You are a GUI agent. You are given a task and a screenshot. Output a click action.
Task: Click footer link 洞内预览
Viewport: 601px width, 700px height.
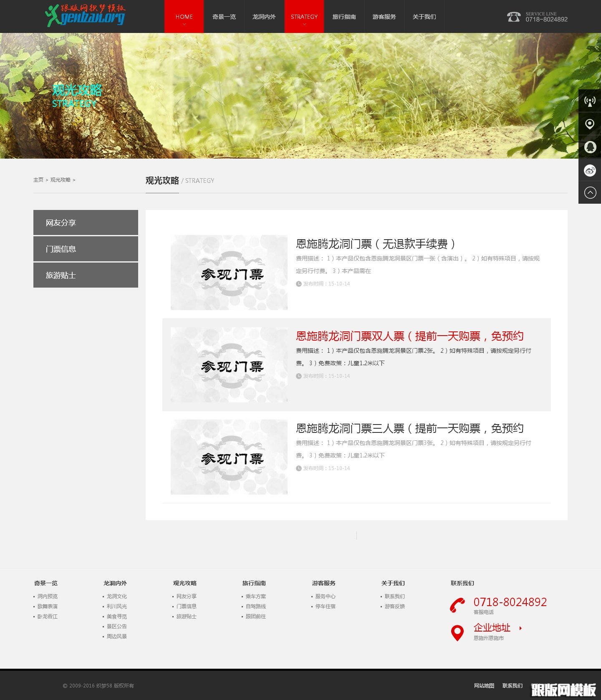pos(48,596)
